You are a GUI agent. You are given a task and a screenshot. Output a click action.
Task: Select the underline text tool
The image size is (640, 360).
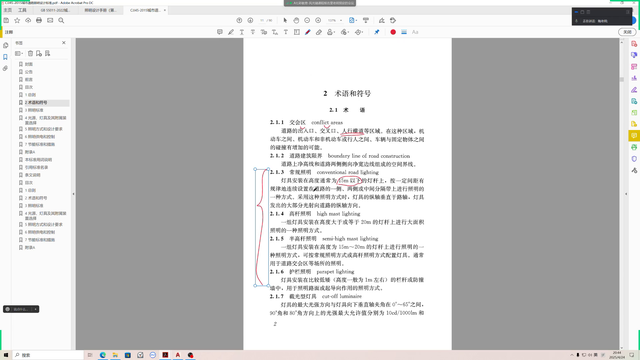click(x=242, y=32)
